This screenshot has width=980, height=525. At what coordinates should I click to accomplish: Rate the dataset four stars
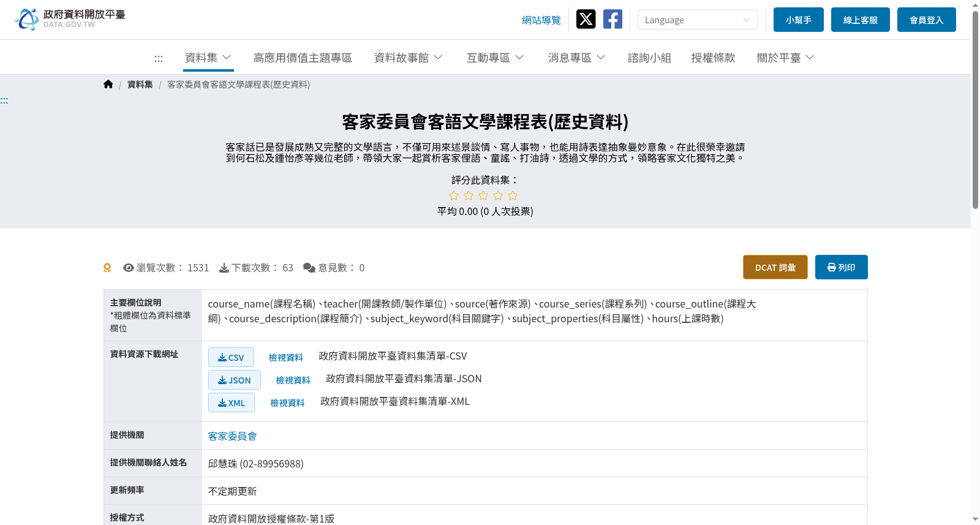pyautogui.click(x=498, y=195)
